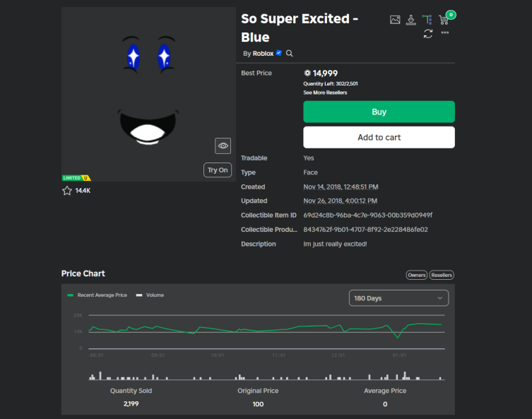
Task: Click the 12/01 date axis label
Action: click(x=338, y=355)
